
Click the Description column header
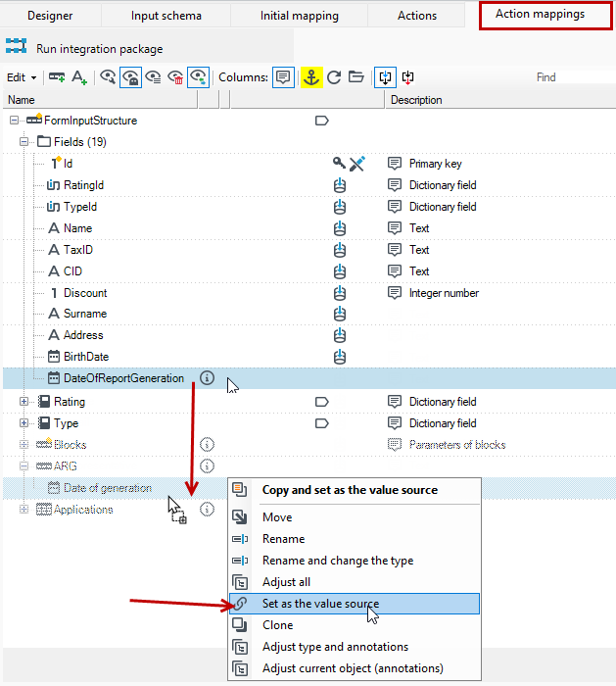[x=500, y=100]
